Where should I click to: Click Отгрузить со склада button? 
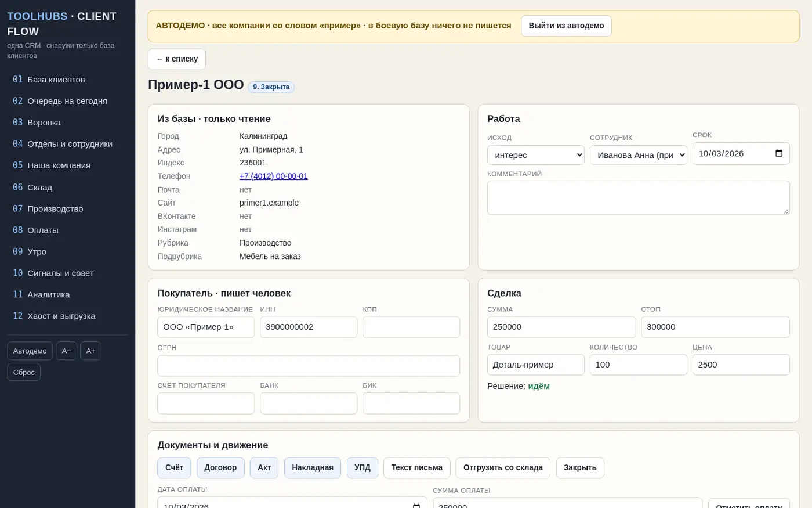pos(503,468)
